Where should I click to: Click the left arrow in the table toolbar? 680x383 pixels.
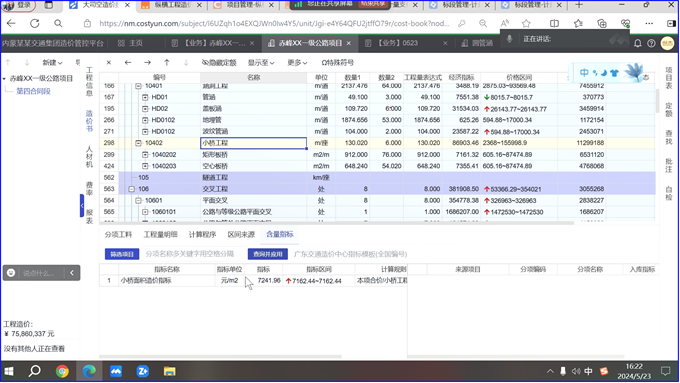tap(128, 62)
